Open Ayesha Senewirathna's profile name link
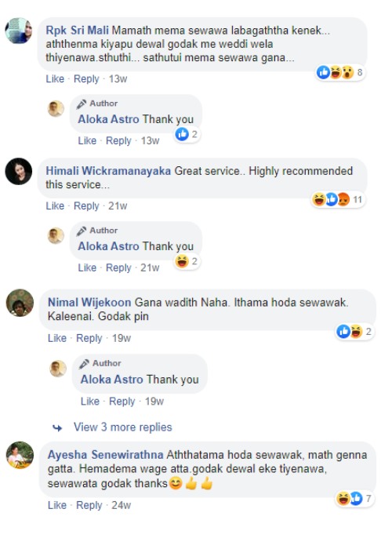Screen dimensions: 392x549 [105, 455]
